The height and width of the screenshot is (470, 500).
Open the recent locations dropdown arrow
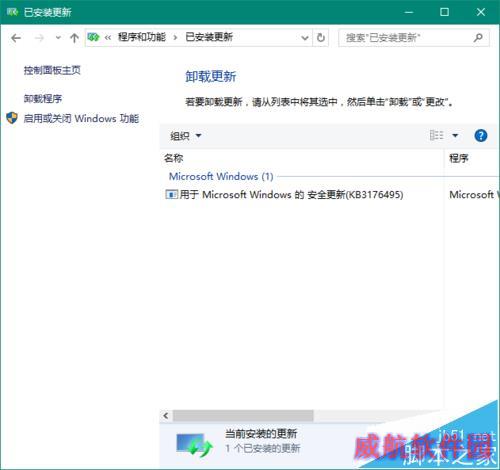[58, 38]
